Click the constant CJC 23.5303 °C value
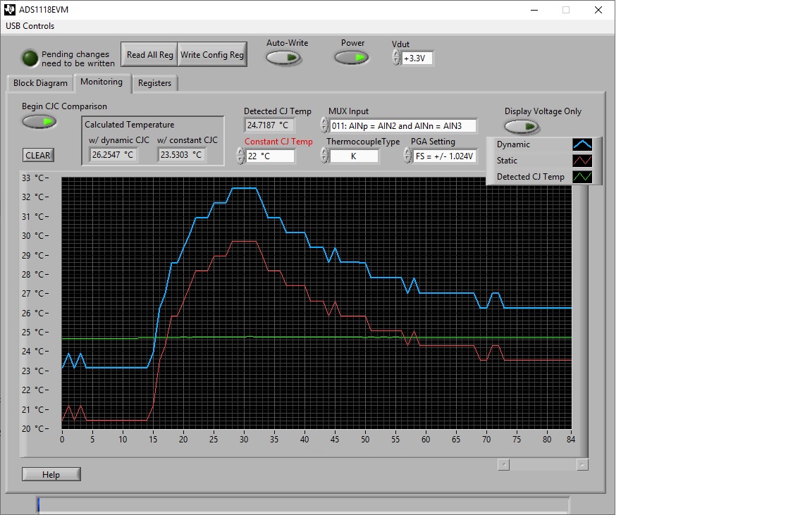Screen dimensions: 812x515 pyautogui.click(x=181, y=155)
